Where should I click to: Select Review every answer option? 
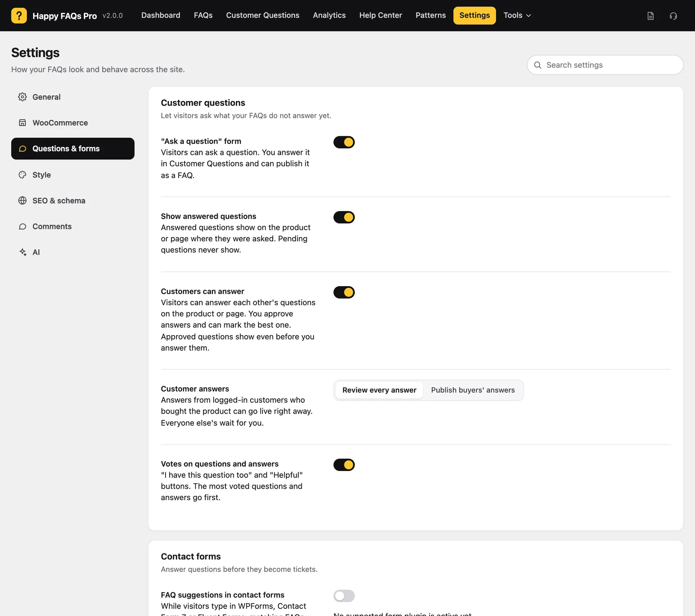[x=379, y=390]
